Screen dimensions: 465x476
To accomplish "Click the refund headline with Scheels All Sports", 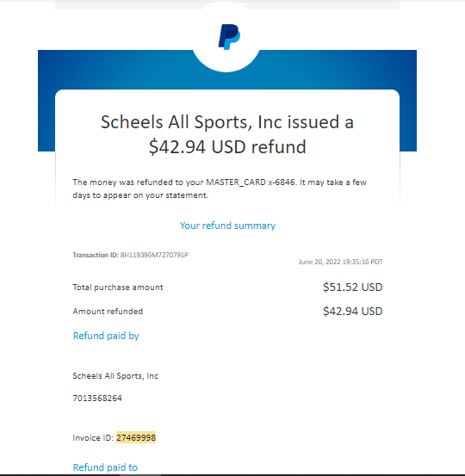I will (x=227, y=134).
